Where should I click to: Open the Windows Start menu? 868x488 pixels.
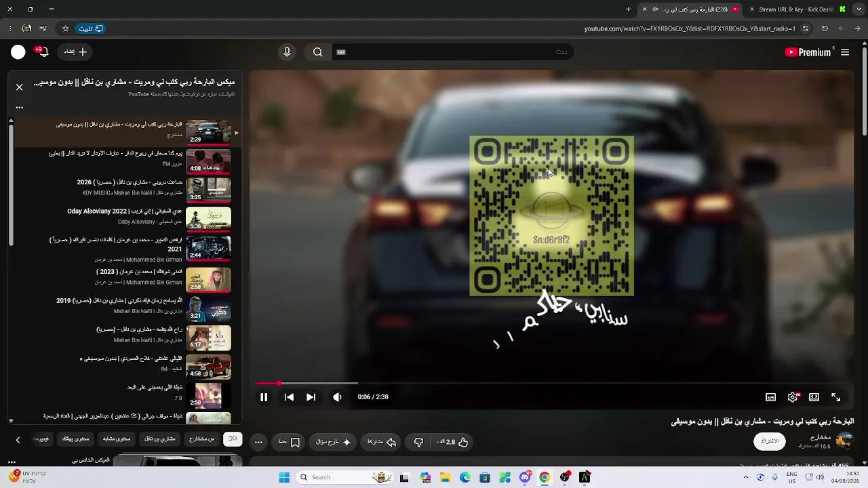(284, 477)
